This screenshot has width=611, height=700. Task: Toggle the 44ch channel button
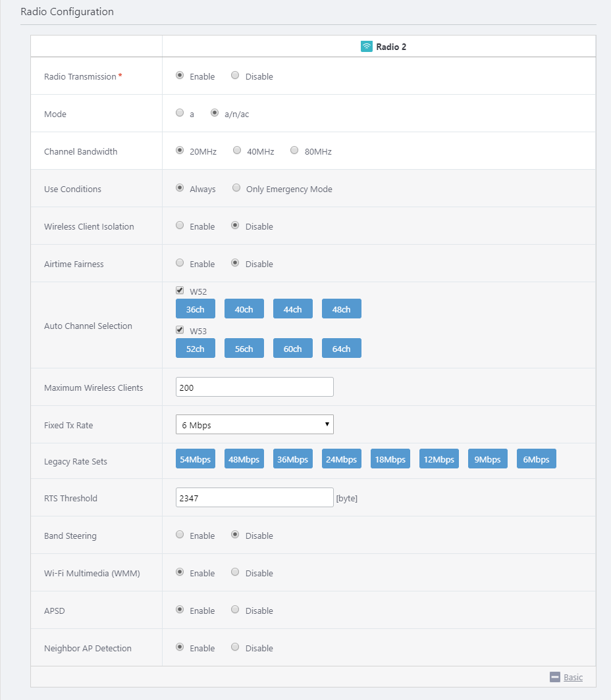[292, 309]
